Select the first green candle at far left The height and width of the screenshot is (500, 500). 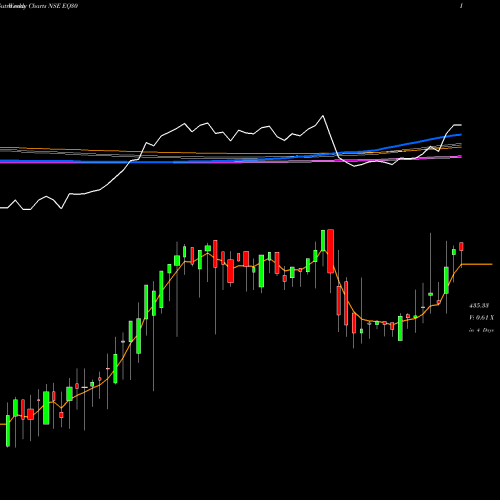click(x=8, y=430)
